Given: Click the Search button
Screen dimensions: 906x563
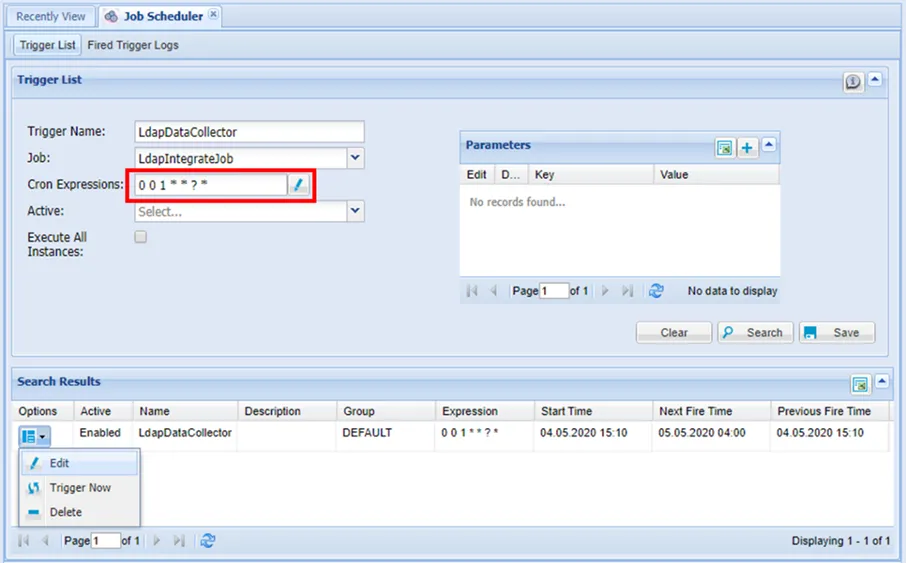Looking at the screenshot, I should point(755,333).
